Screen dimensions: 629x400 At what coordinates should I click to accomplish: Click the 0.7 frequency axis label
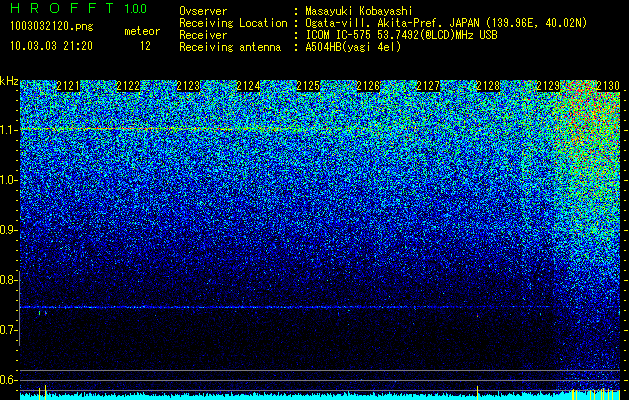[x=9, y=330]
